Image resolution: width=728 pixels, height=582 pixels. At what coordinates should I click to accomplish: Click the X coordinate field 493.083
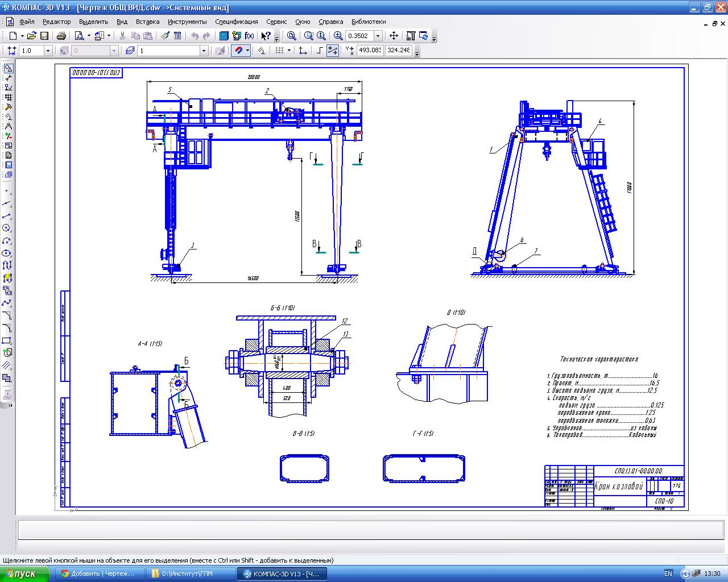point(370,51)
